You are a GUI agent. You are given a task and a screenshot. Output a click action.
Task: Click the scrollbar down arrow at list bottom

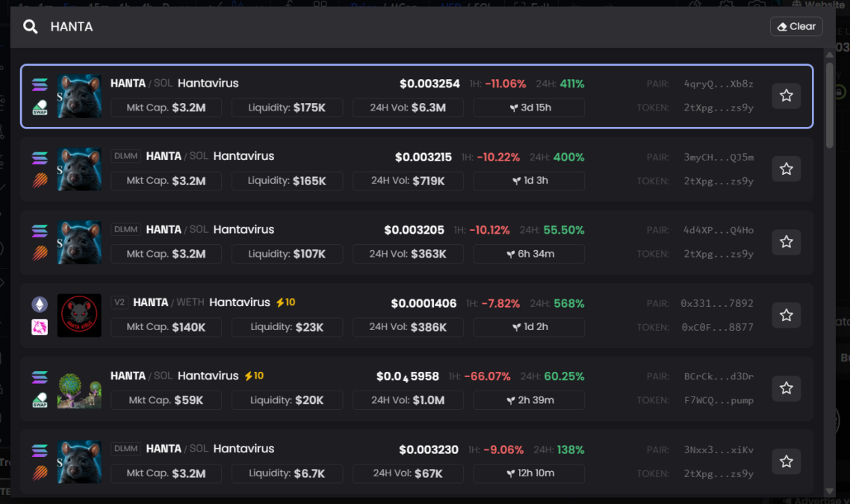point(829,491)
